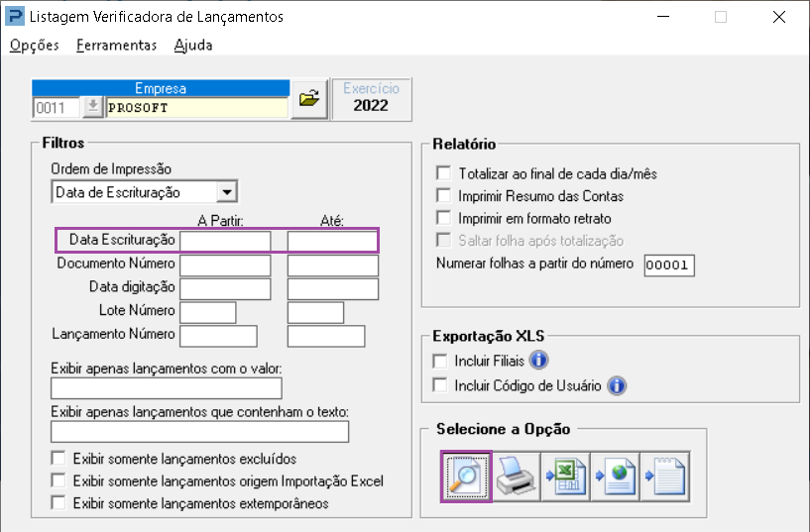
Task: Export report to web HTML icon
Action: click(616, 477)
